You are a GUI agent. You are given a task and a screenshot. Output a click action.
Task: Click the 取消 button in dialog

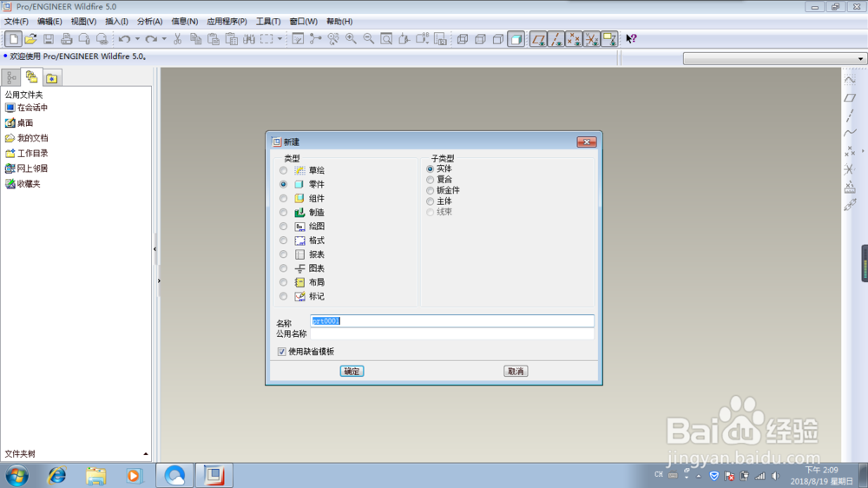(x=516, y=371)
